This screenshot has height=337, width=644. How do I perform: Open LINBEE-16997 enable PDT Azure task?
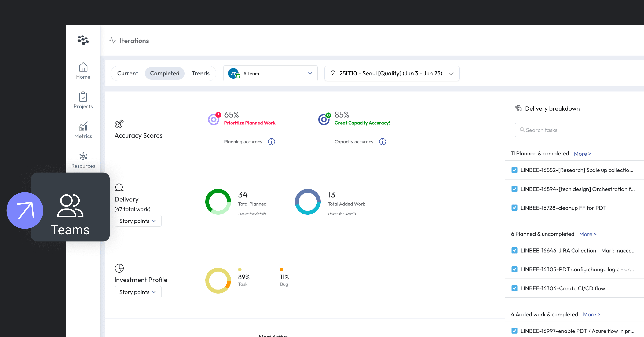[577, 331]
